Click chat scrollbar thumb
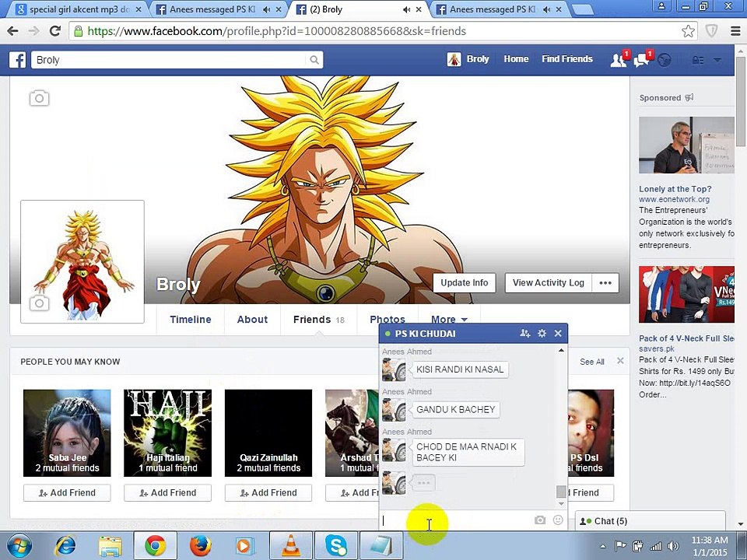Viewport: 747px width, 560px height. (x=561, y=492)
